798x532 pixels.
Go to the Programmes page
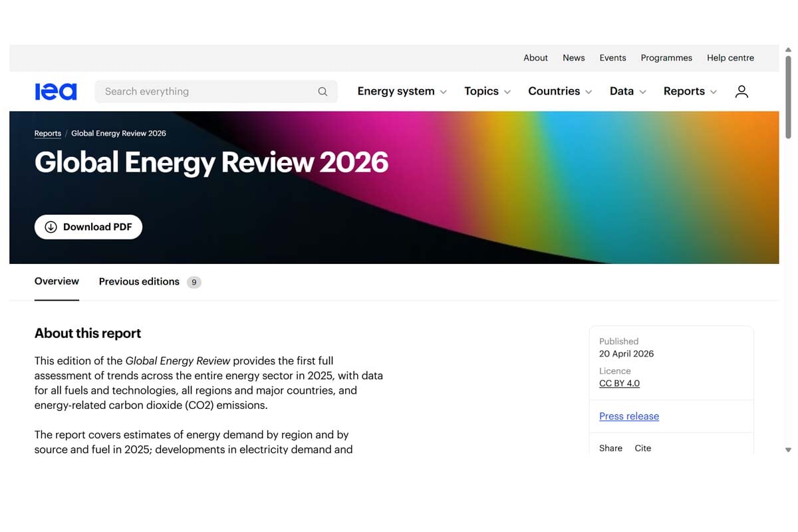666,58
